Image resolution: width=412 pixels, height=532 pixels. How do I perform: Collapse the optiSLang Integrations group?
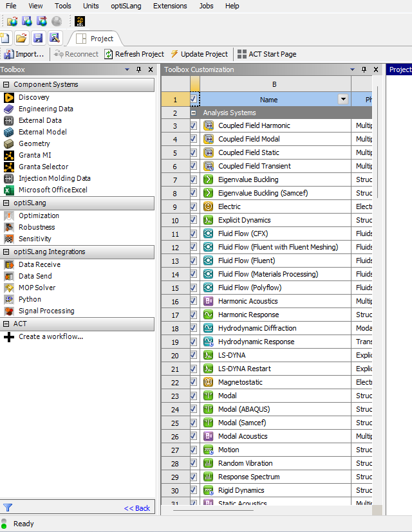click(6, 252)
